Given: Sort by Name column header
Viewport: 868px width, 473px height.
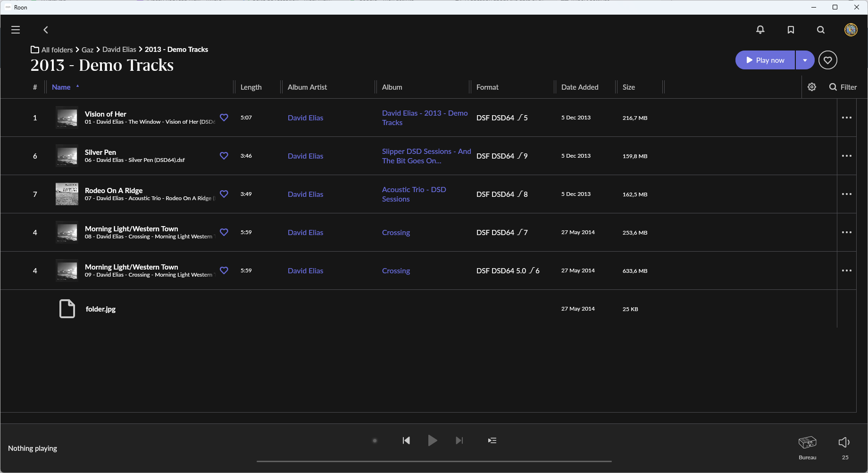Looking at the screenshot, I should tap(61, 87).
